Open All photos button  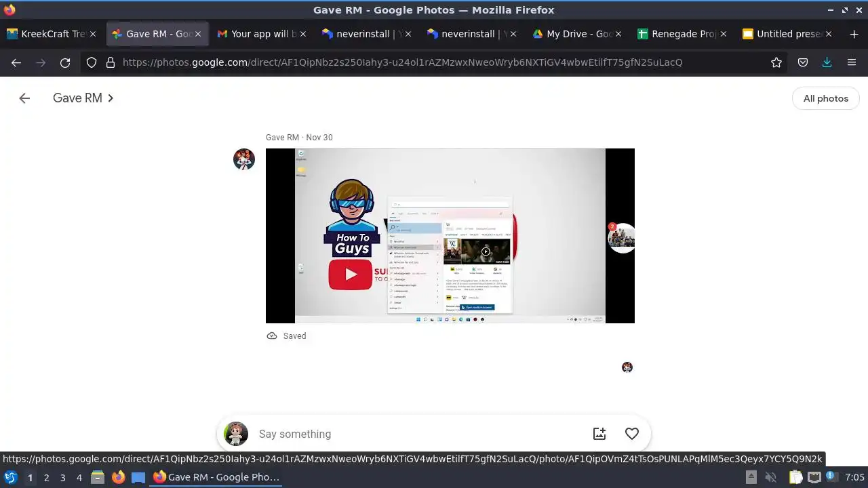click(x=825, y=98)
